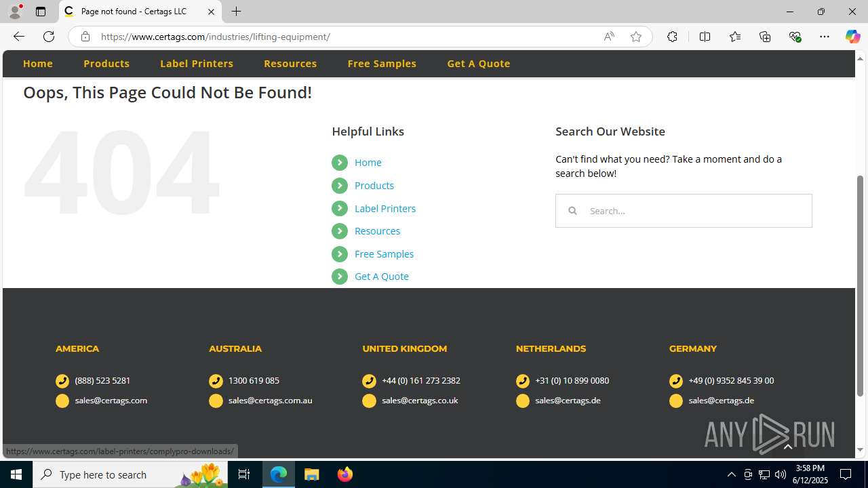The image size is (868, 488).
Task: Click America phone icon
Action: click(x=62, y=381)
